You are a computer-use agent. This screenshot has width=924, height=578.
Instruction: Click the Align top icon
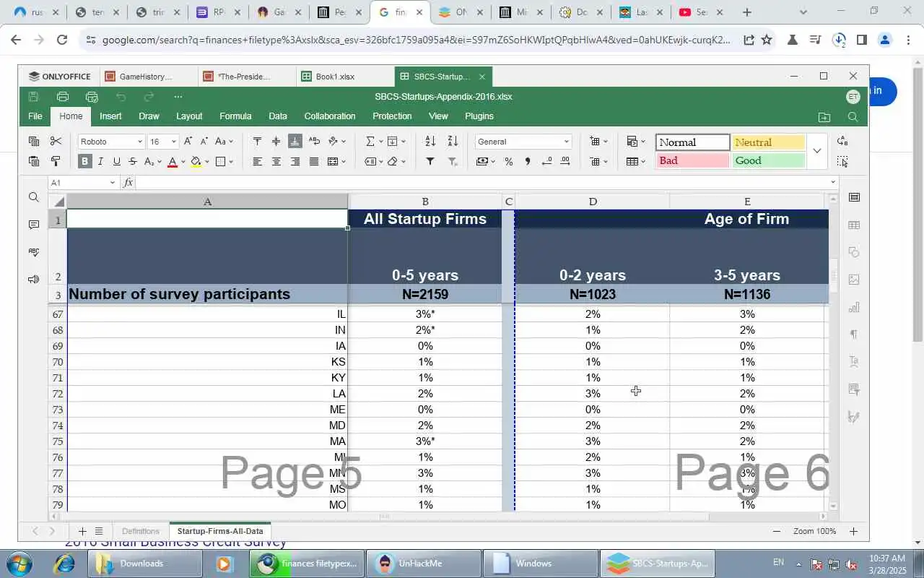(257, 142)
